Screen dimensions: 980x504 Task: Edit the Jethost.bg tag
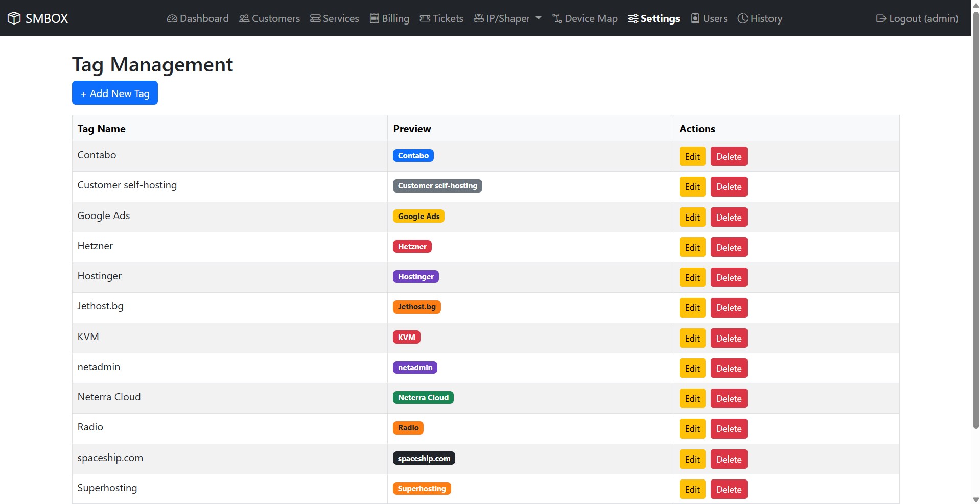pos(692,307)
